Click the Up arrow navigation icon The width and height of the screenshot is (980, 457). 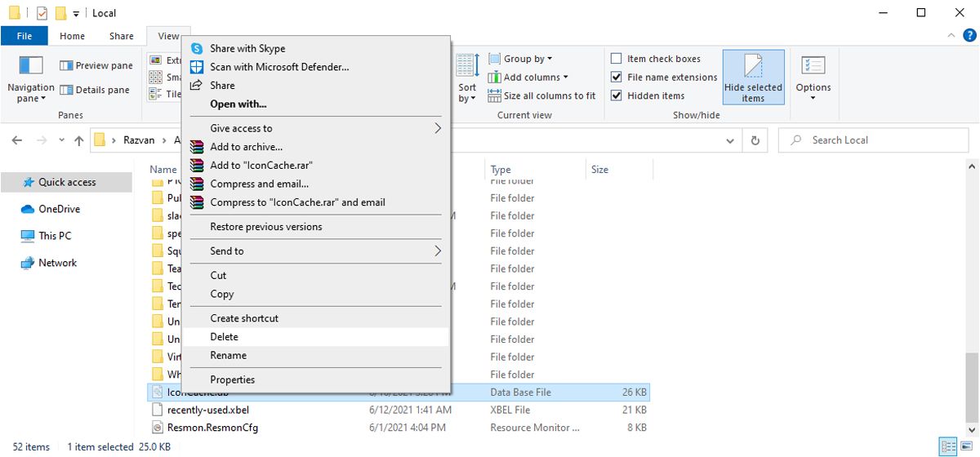[x=78, y=140]
